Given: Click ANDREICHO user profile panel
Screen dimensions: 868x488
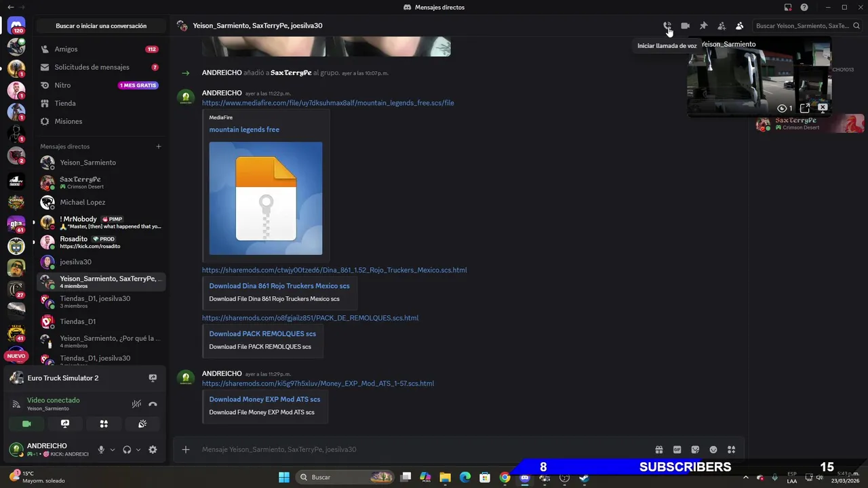Looking at the screenshot, I should [x=49, y=449].
